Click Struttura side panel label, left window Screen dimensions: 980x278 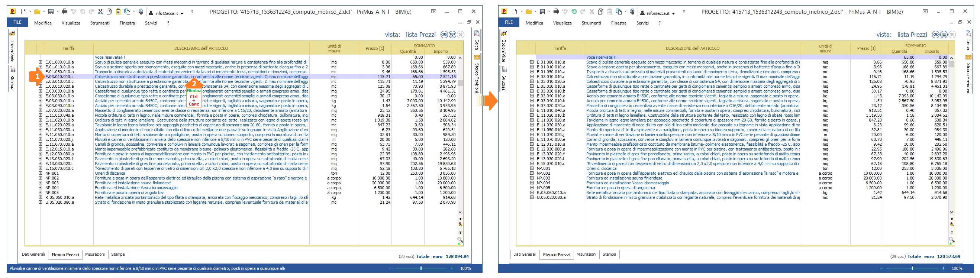click(x=12, y=83)
